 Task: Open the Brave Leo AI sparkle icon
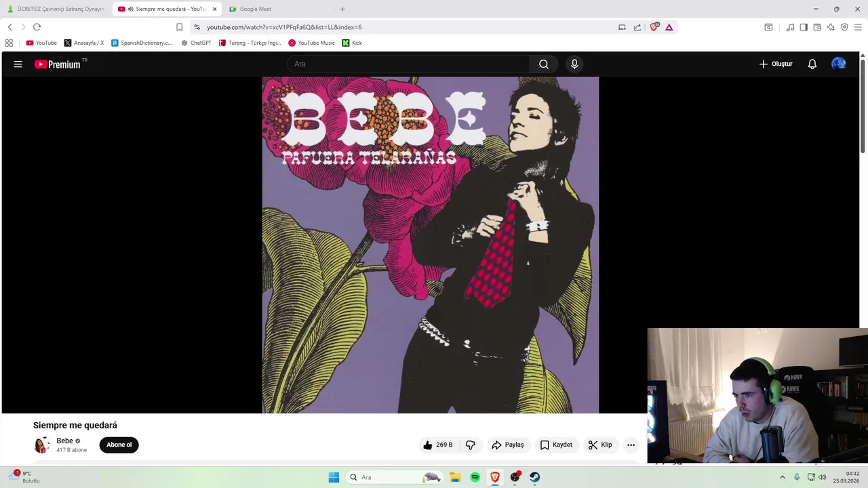831,27
